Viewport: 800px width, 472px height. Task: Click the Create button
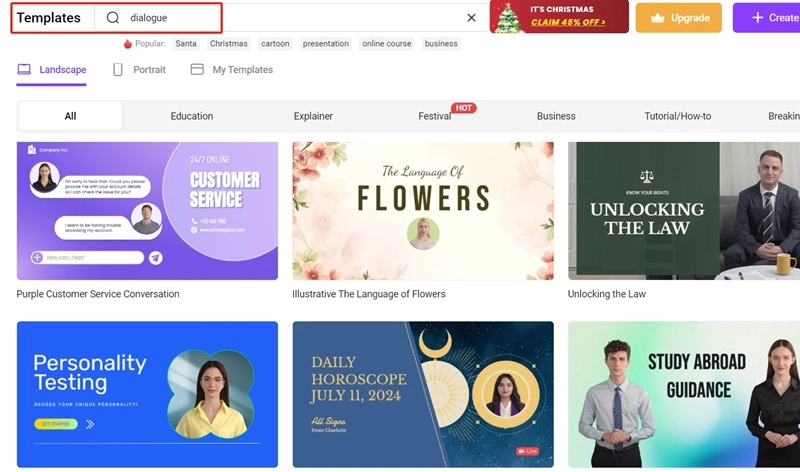pyautogui.click(x=767, y=18)
